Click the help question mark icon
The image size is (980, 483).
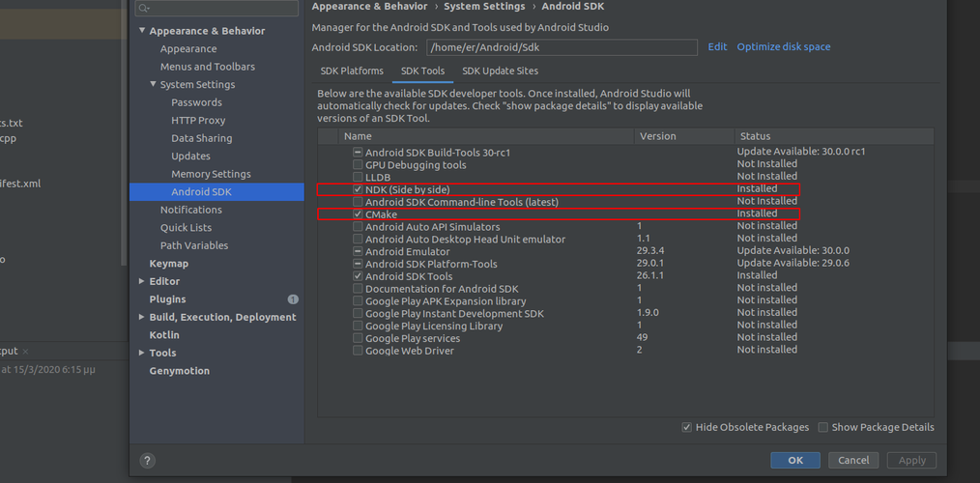[147, 461]
